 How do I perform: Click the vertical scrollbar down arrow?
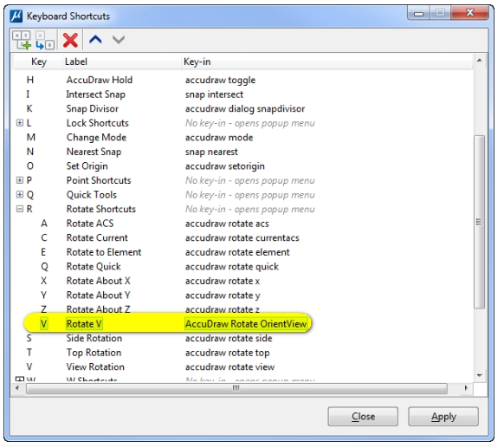480,375
